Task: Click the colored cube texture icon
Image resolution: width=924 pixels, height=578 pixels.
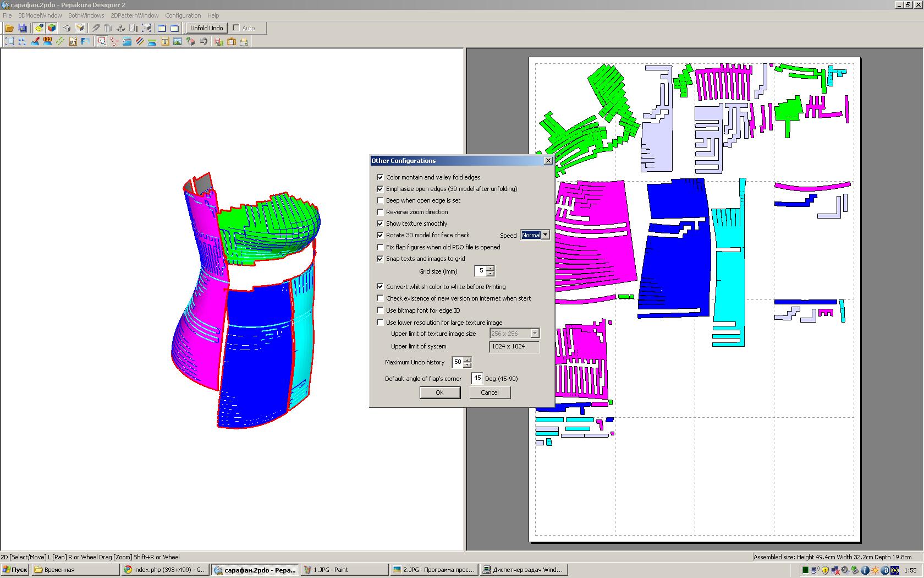Action: tap(52, 28)
